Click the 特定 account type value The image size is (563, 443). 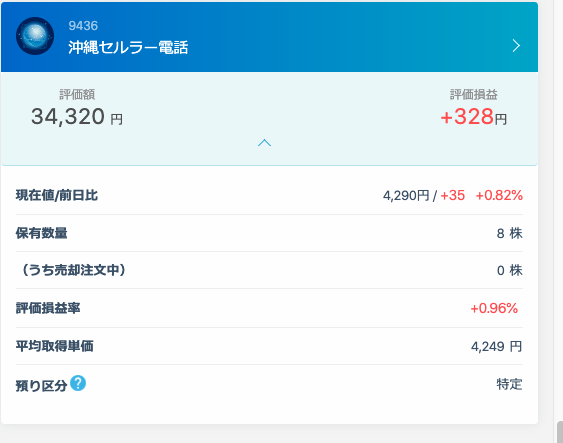510,384
